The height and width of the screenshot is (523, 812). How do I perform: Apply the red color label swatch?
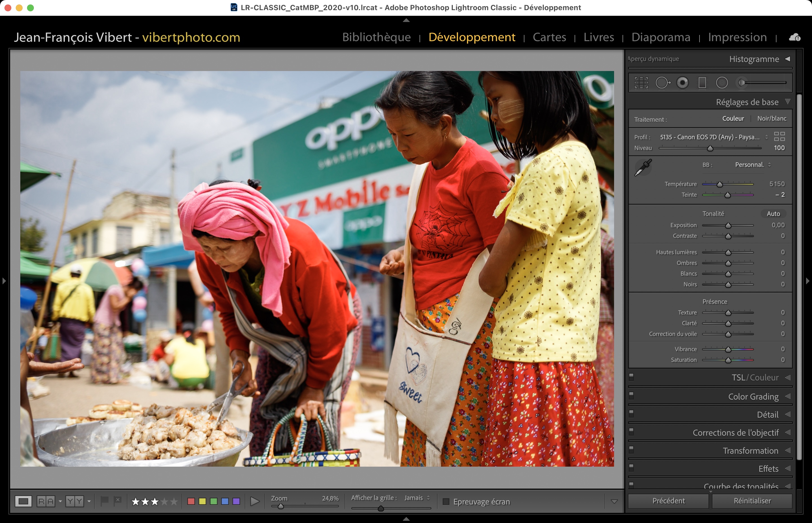191,501
